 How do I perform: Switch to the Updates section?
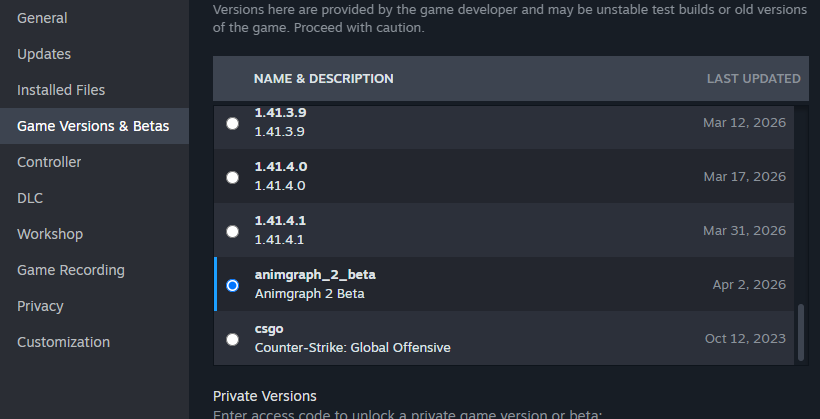[x=44, y=54]
